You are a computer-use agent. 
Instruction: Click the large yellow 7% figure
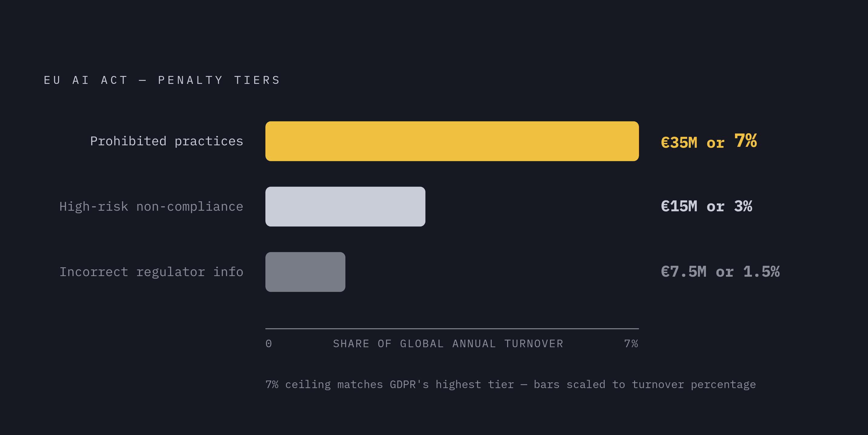click(x=746, y=140)
